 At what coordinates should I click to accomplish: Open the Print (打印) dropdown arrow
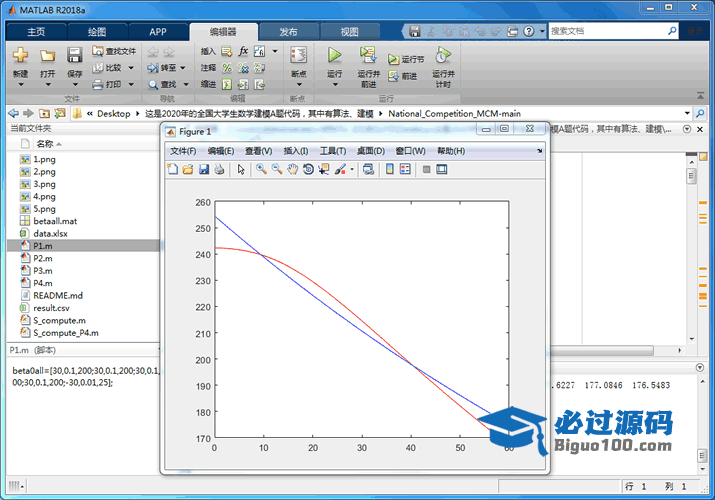coord(131,84)
